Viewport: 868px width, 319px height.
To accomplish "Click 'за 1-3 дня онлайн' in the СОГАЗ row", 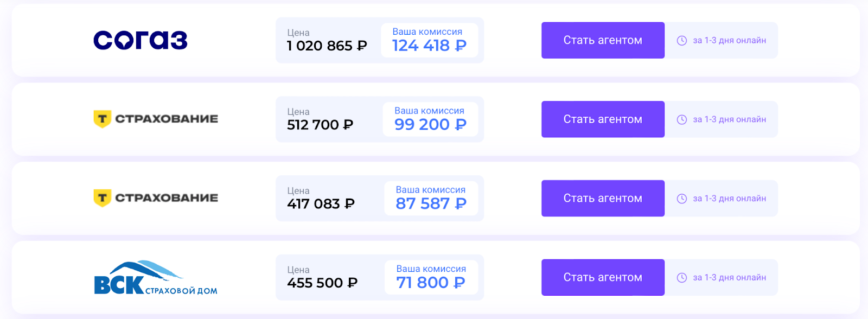I will click(x=729, y=41).
